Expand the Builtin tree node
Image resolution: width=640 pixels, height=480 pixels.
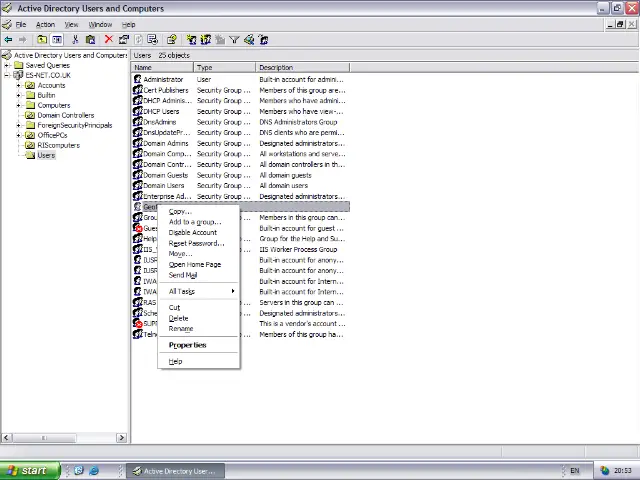tap(18, 95)
